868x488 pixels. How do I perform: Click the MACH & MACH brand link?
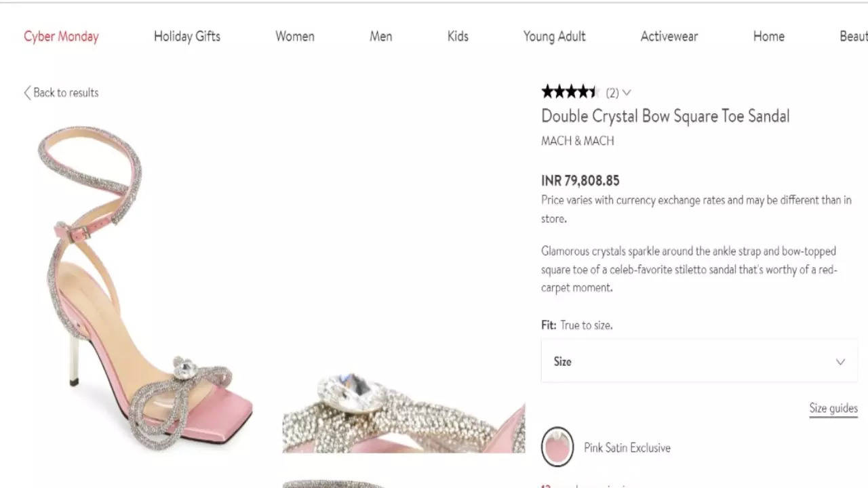(x=577, y=141)
